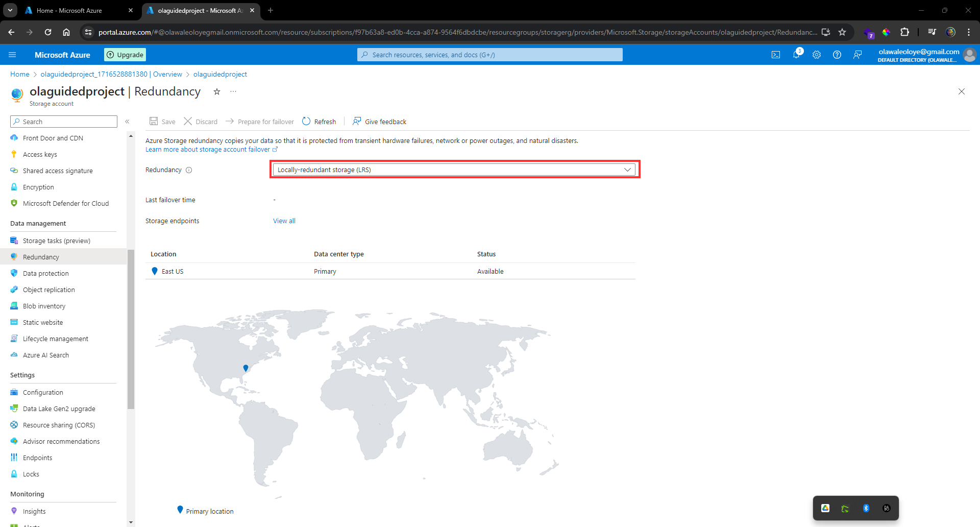Click the left menu scrollbar thumb
The height and width of the screenshot is (527, 980).
coord(131,329)
